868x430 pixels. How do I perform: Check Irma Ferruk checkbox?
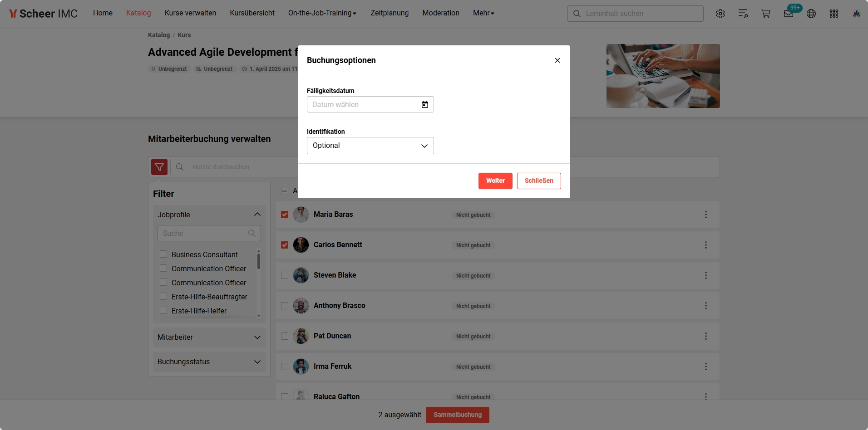pos(285,366)
